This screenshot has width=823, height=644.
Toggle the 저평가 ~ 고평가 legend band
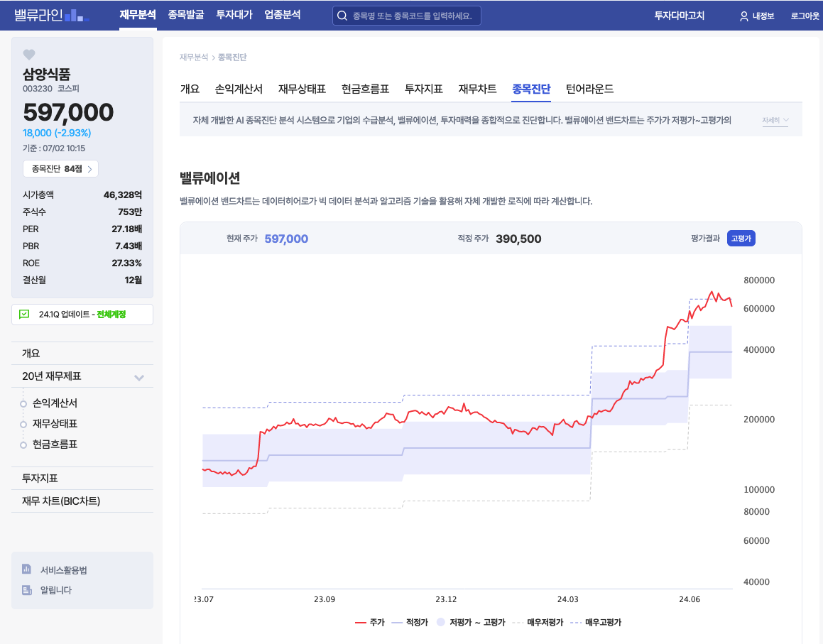click(471, 623)
